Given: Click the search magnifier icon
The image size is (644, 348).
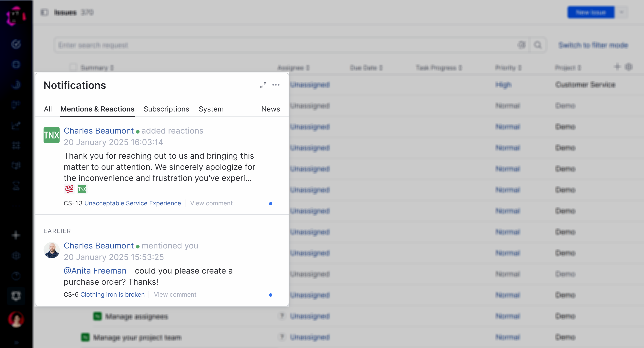Looking at the screenshot, I should tap(537, 45).
